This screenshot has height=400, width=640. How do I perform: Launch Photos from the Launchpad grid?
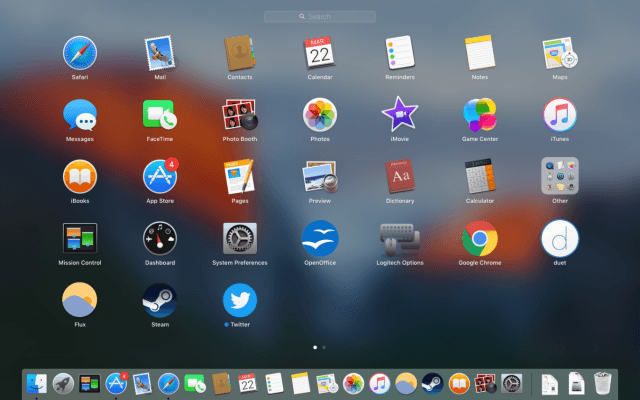pyautogui.click(x=320, y=115)
